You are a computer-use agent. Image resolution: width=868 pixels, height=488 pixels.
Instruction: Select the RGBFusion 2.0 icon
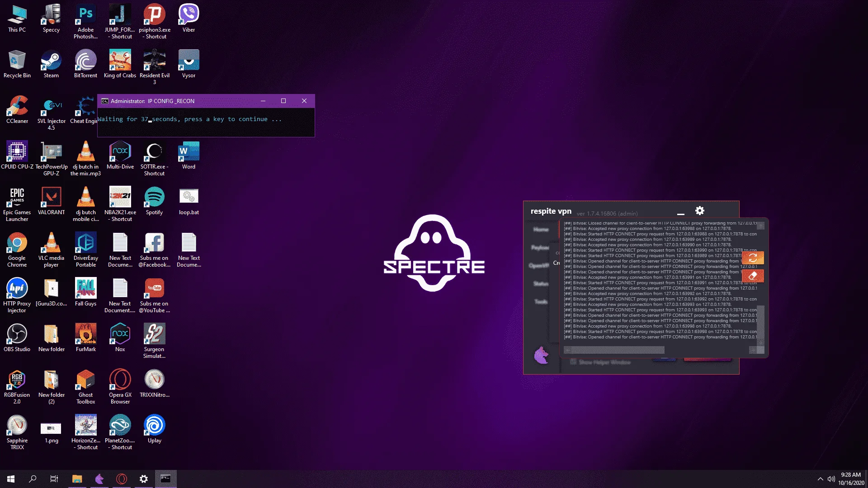coord(17,387)
